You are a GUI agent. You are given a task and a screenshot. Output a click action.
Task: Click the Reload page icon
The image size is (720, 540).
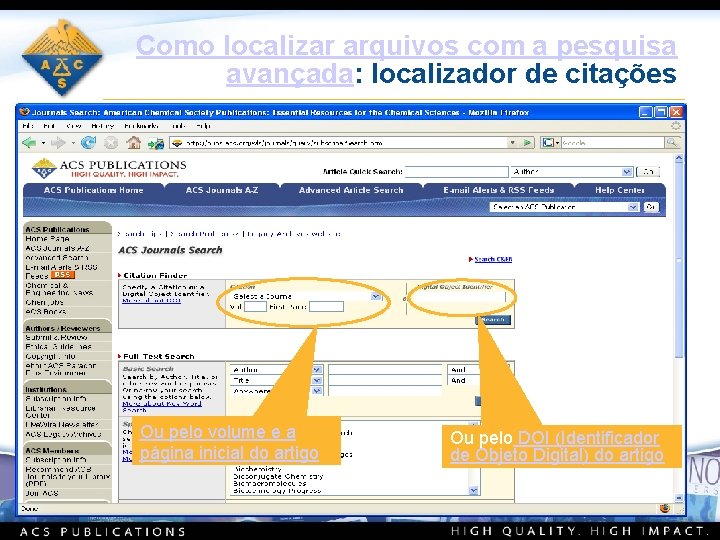88,143
